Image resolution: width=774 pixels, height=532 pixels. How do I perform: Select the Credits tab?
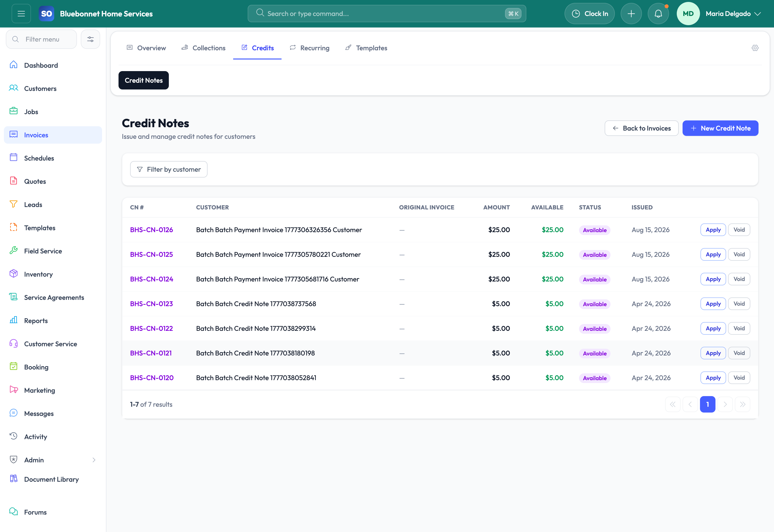click(x=257, y=48)
